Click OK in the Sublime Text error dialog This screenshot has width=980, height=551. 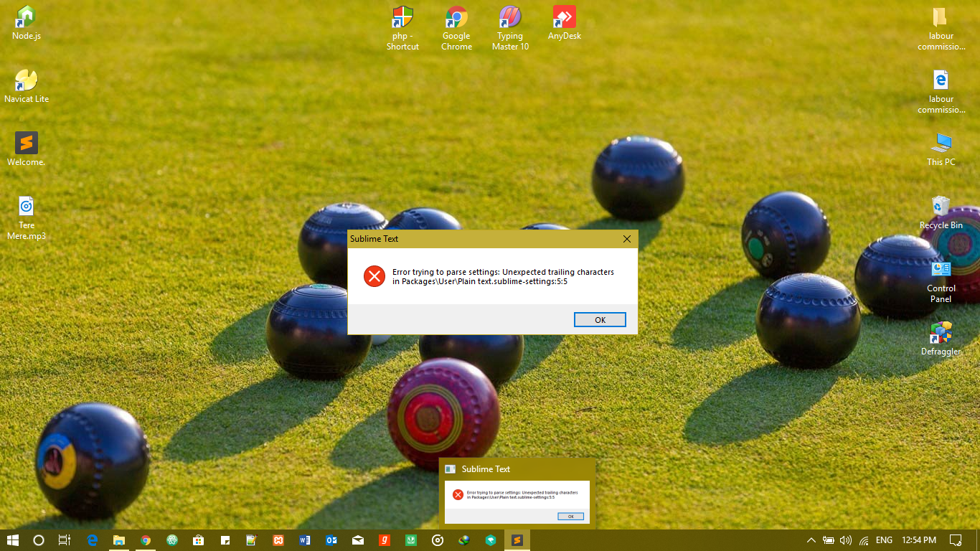click(x=600, y=320)
